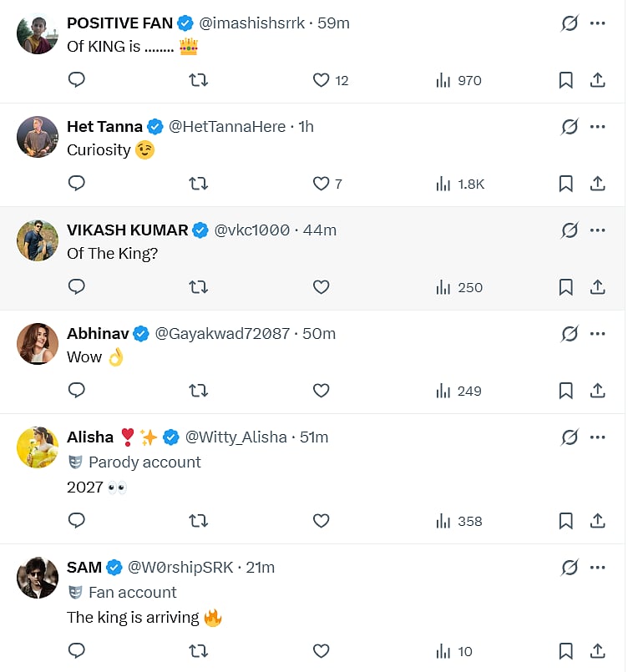
Task: Click the Grok icon on Het Tanna's tweet
Action: [570, 127]
